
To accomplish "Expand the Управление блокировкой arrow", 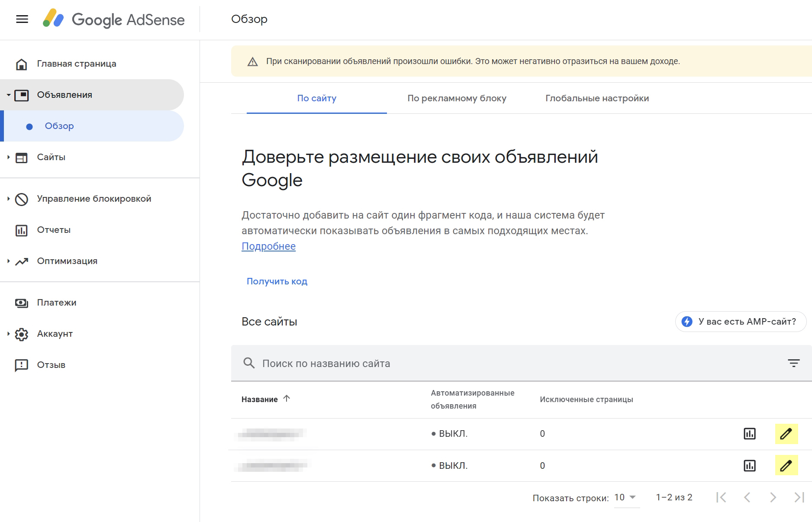I will click(x=8, y=199).
